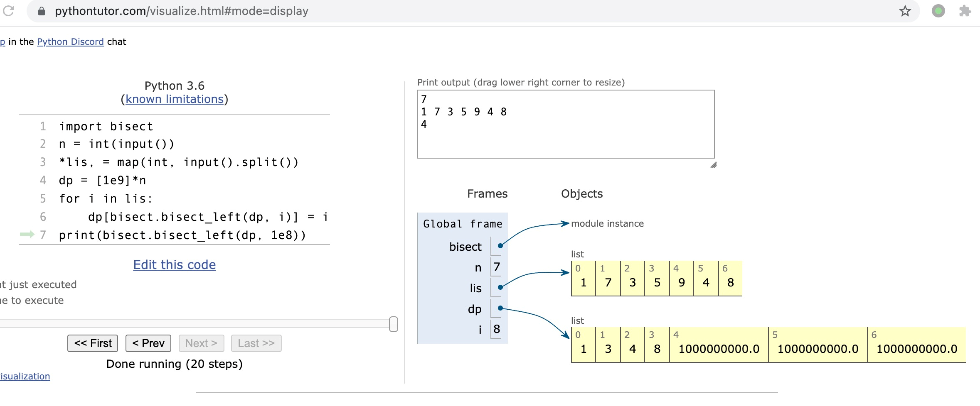The height and width of the screenshot is (406, 980).
Task: Bookmark this page with the star icon
Action: (x=905, y=11)
